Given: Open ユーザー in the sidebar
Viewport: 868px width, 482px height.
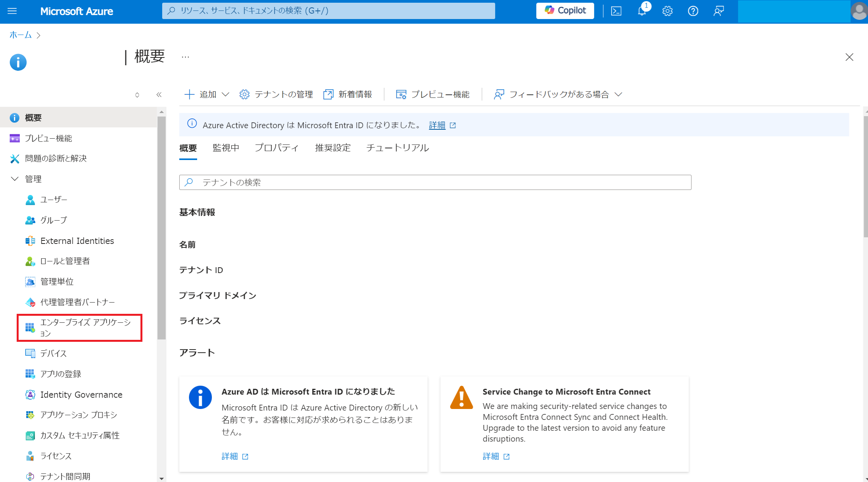Looking at the screenshot, I should click(x=54, y=199).
